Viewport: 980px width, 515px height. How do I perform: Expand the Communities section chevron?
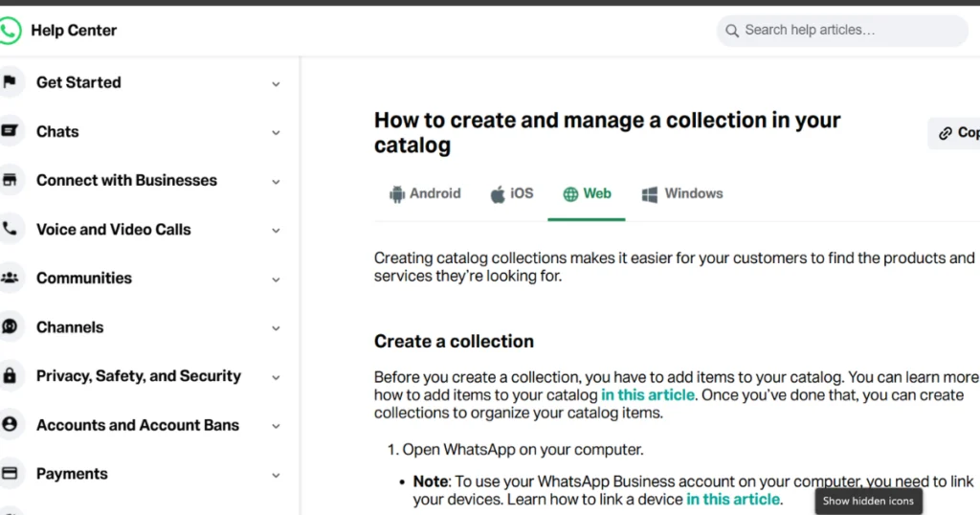[x=276, y=280]
